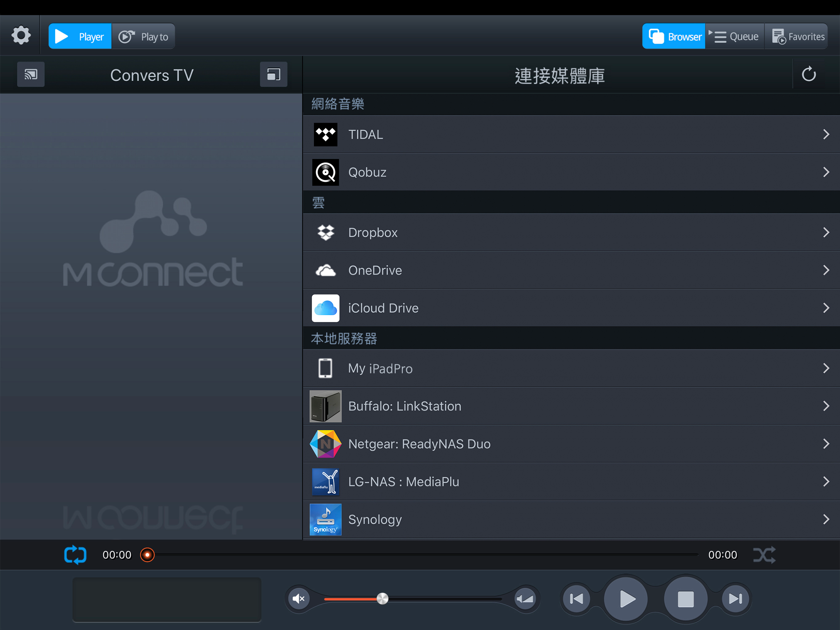Click the window resize icon near Convers TV
Screen dimensions: 840x630
tap(273, 74)
